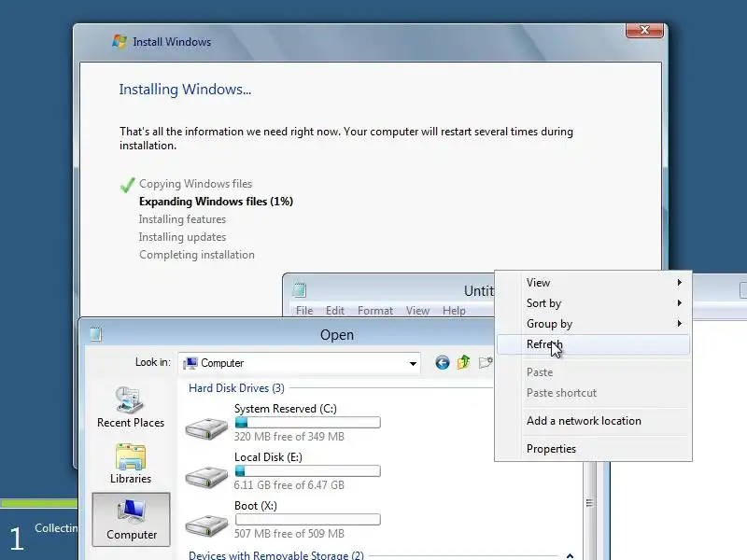The image size is (747, 560).
Task: Click the 'Completing installation' step
Action: pyautogui.click(x=197, y=255)
